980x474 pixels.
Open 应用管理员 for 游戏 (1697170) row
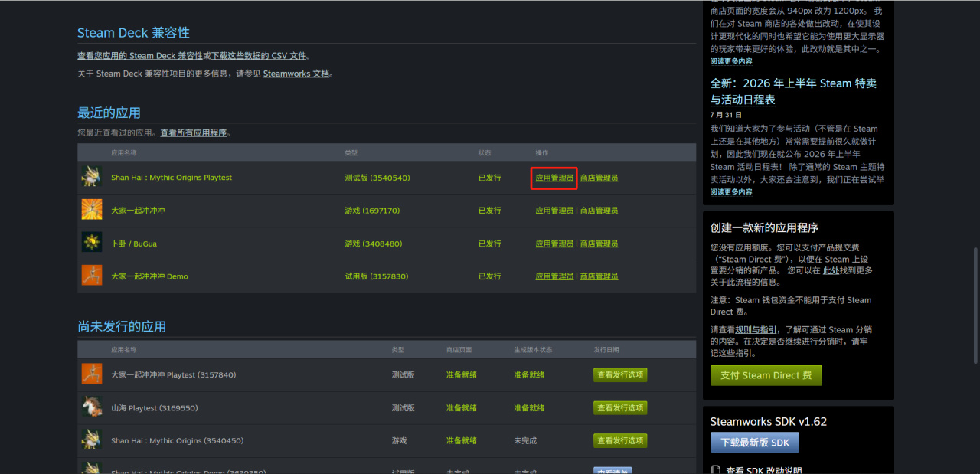click(x=554, y=211)
